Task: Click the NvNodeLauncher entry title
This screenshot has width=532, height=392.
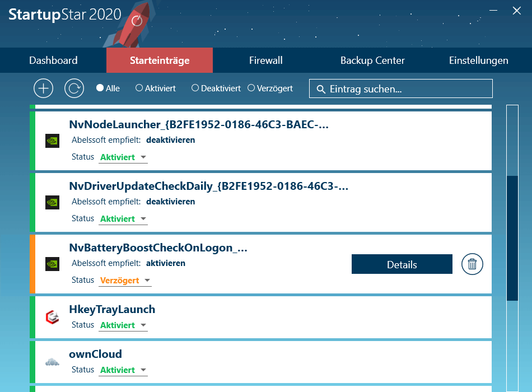Action: click(x=199, y=124)
